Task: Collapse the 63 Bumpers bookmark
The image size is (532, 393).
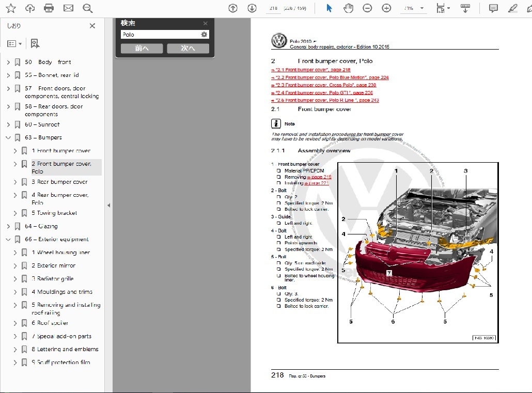Action: [x=8, y=137]
